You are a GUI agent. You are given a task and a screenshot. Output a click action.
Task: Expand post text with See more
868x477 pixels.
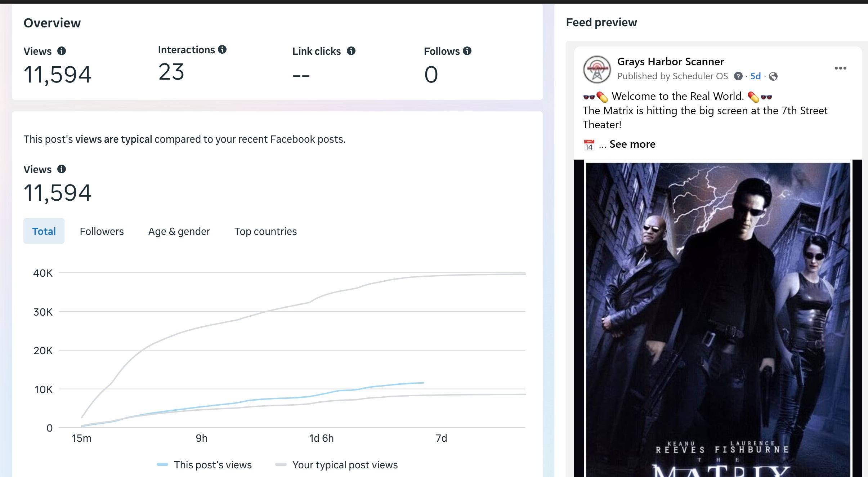(x=632, y=144)
